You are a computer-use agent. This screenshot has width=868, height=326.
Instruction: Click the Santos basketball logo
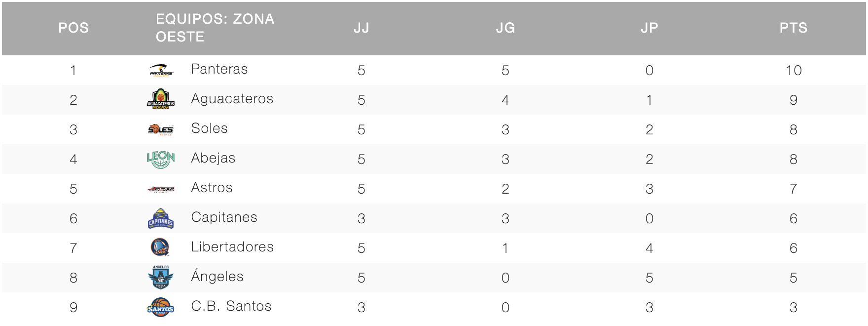point(161,307)
